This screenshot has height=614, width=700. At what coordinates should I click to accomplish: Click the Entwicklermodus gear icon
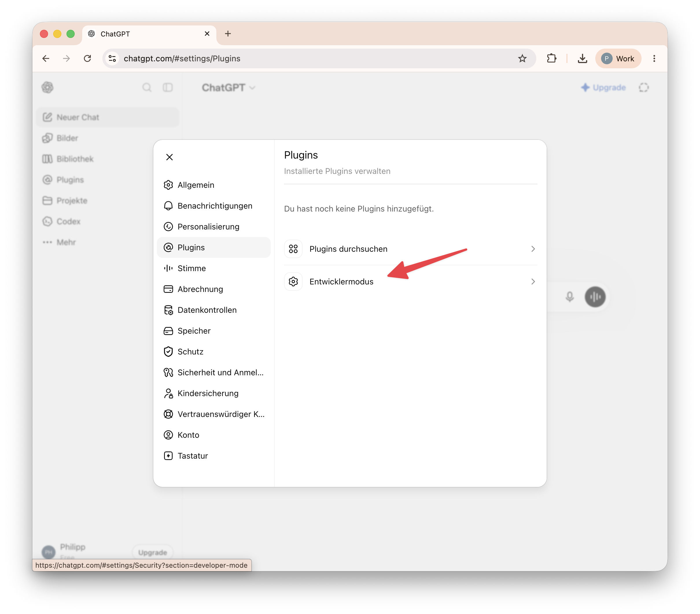pos(293,282)
